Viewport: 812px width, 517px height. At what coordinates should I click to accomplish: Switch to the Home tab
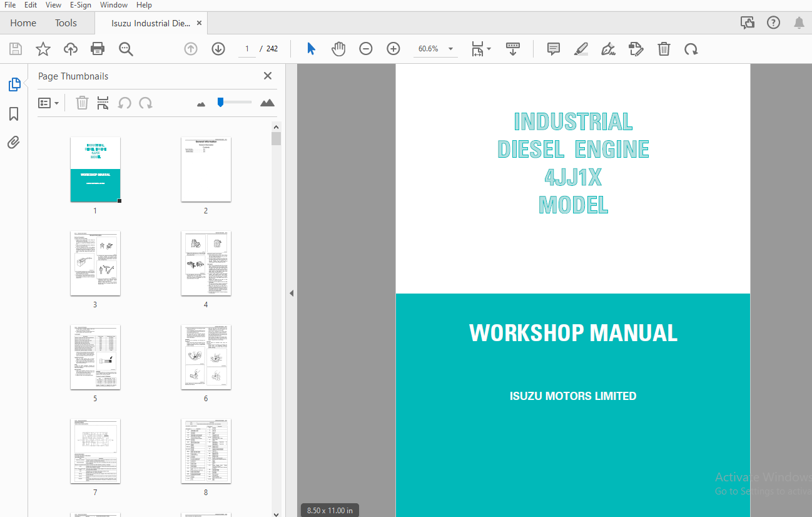point(23,23)
